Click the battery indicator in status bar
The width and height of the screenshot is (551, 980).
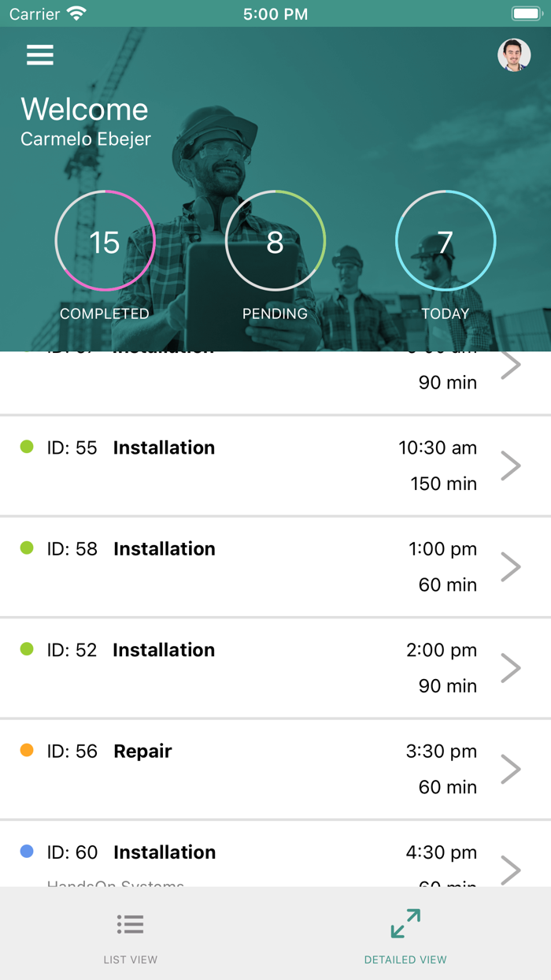pos(526,12)
